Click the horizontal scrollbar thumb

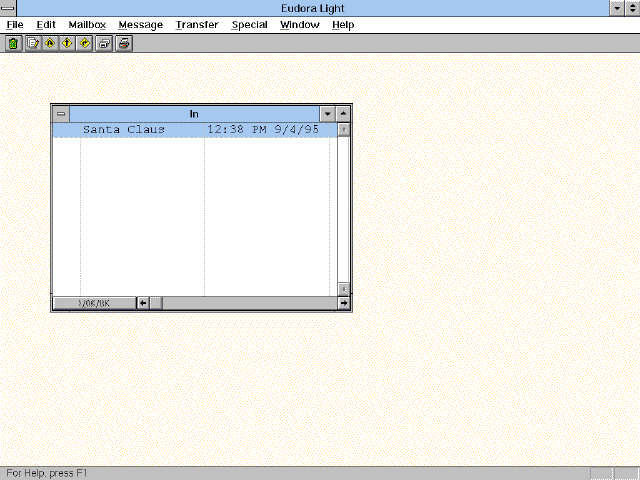tap(156, 303)
